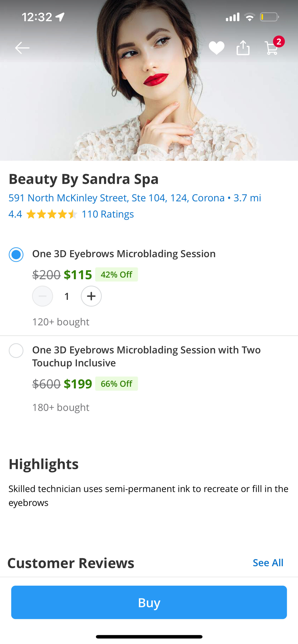Tap the 42% Off discount badge
The height and width of the screenshot is (644, 298).
coord(116,275)
